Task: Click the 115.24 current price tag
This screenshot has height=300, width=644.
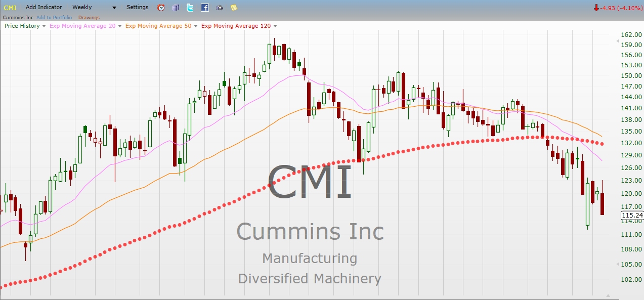Action: 632,216
